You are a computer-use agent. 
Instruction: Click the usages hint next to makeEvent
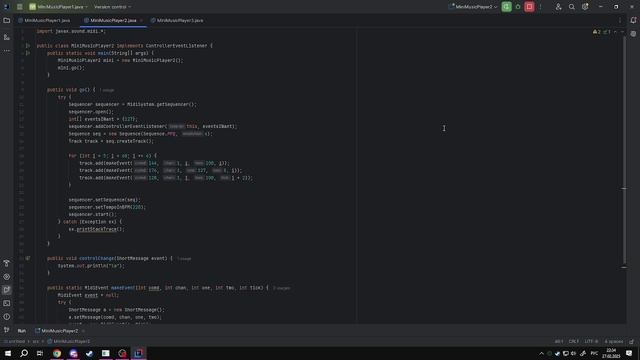(281, 288)
